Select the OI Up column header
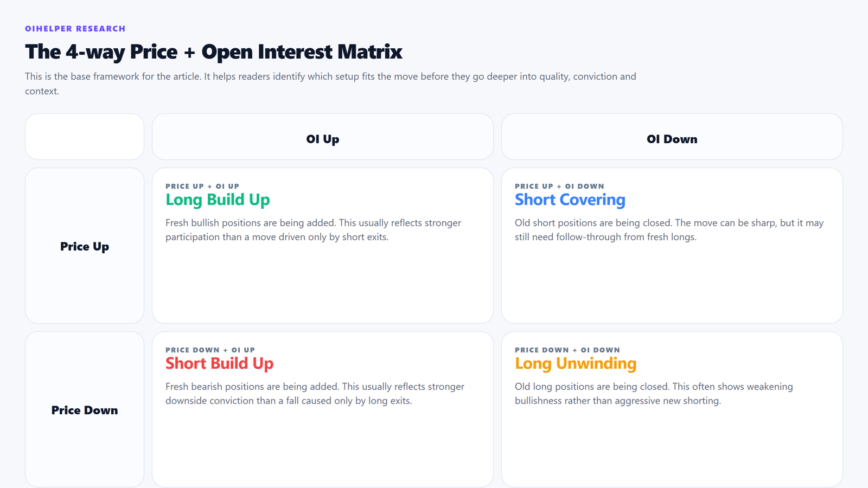This screenshot has width=868, height=488. (x=323, y=139)
